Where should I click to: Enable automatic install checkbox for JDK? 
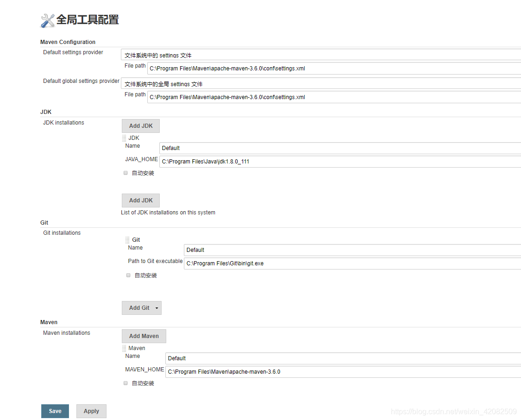[x=126, y=173]
